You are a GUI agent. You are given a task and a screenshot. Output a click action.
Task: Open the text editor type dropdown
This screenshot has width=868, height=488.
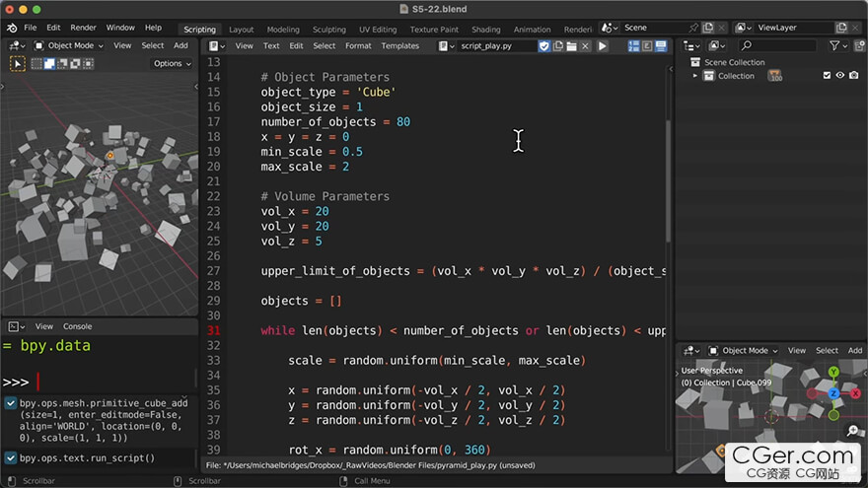coord(216,46)
